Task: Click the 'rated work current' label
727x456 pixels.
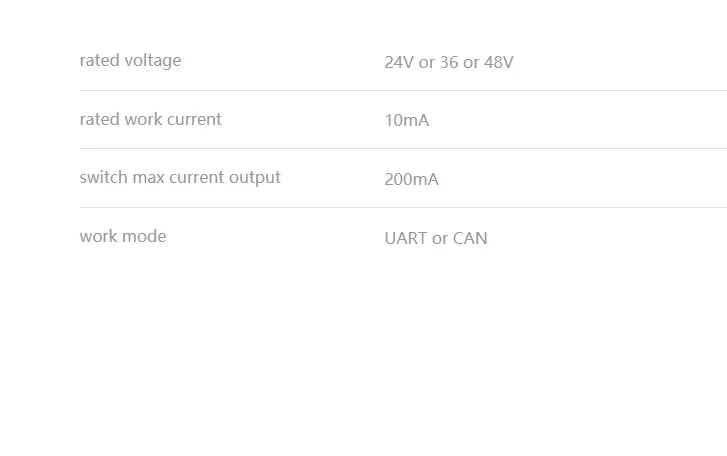Action: 150,120
